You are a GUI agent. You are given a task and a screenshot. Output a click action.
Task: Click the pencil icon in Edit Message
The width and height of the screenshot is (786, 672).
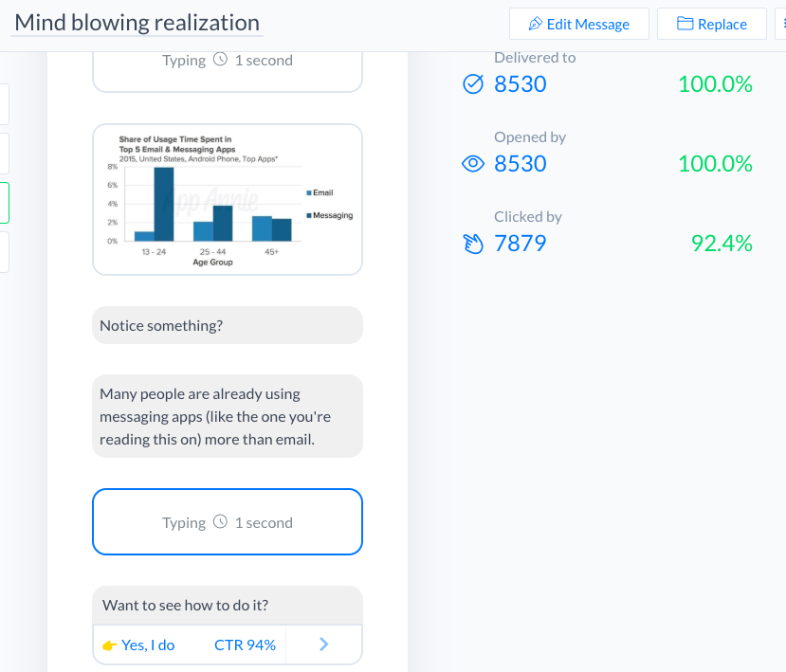click(x=536, y=25)
